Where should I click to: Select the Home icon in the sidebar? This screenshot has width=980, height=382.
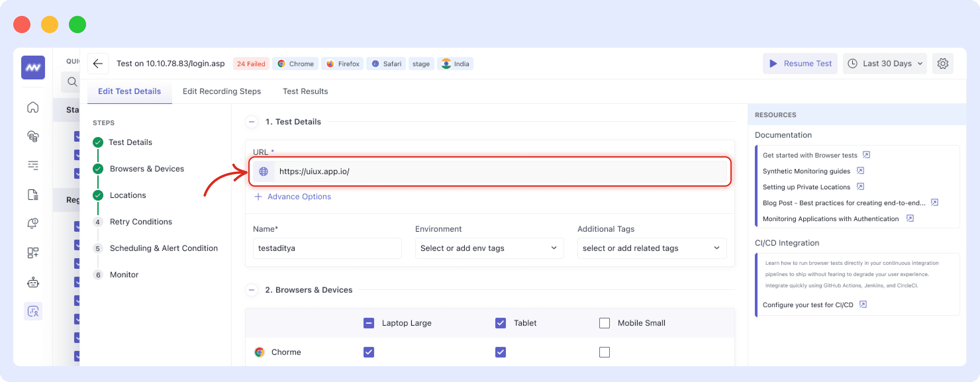(33, 108)
